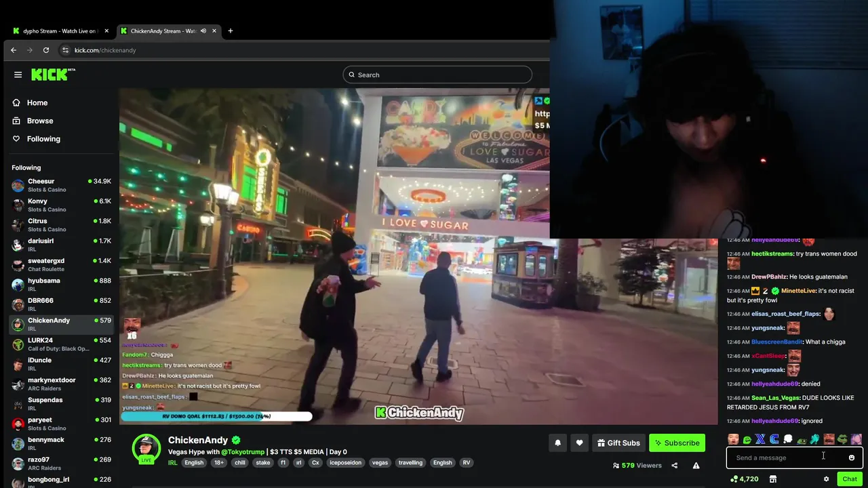
Task: Open iDuncle channel in Following list
Action: coord(61,364)
